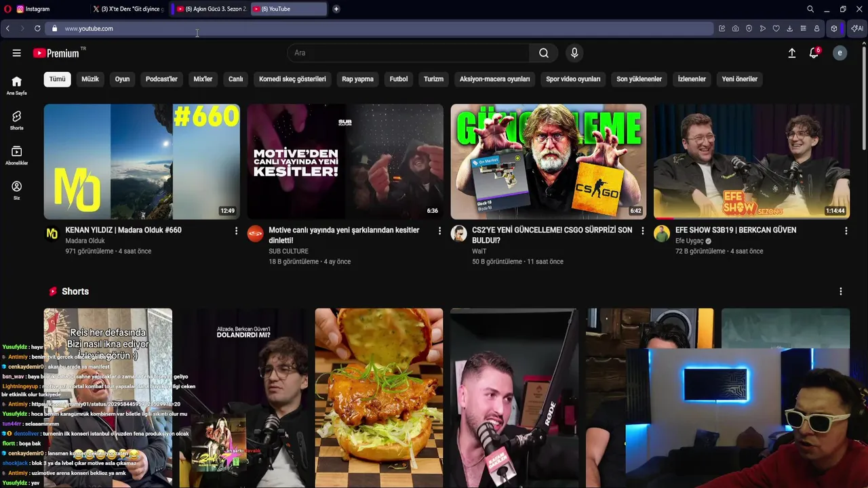Click the www.youtube.com address bar
The width and height of the screenshot is (868, 488).
(x=380, y=28)
